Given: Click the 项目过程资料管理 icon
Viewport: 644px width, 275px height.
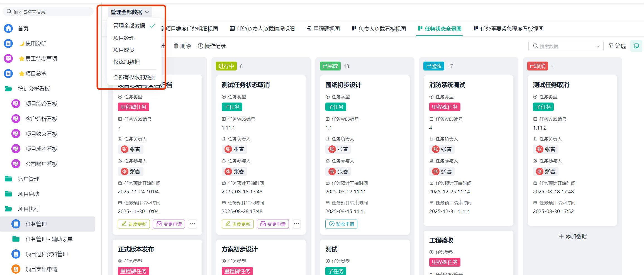Looking at the screenshot, I should coord(16,254).
